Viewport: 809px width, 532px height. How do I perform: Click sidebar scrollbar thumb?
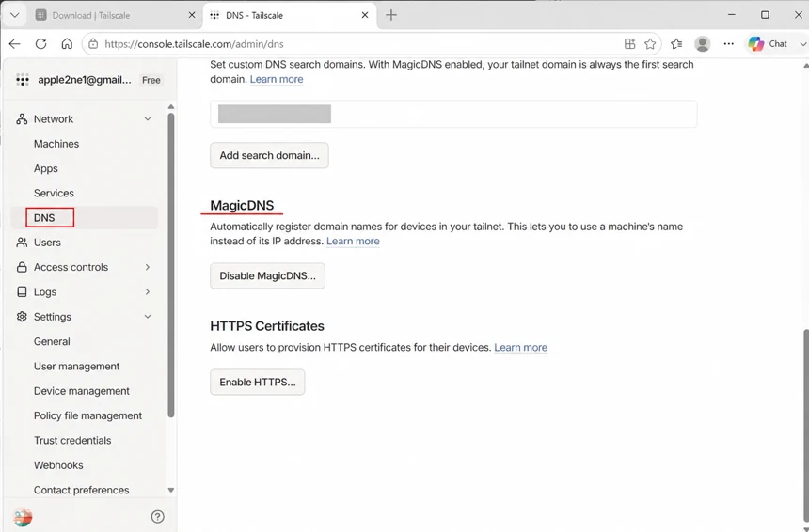(x=171, y=265)
